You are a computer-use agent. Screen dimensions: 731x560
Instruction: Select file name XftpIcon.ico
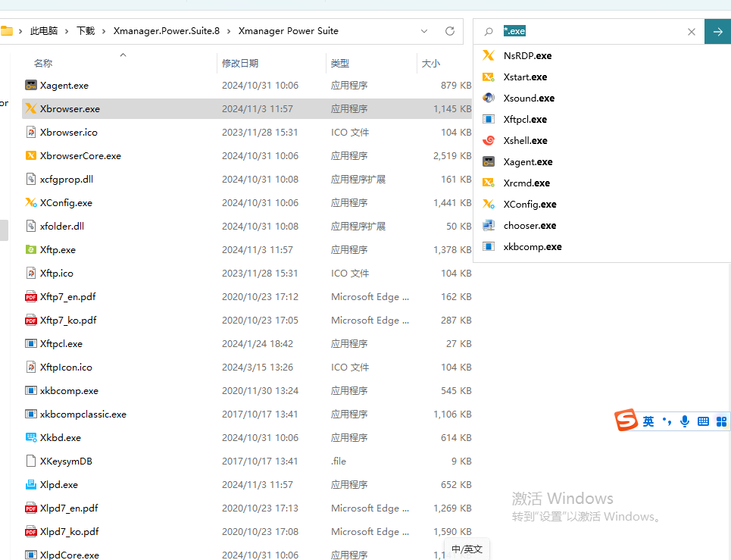(66, 367)
